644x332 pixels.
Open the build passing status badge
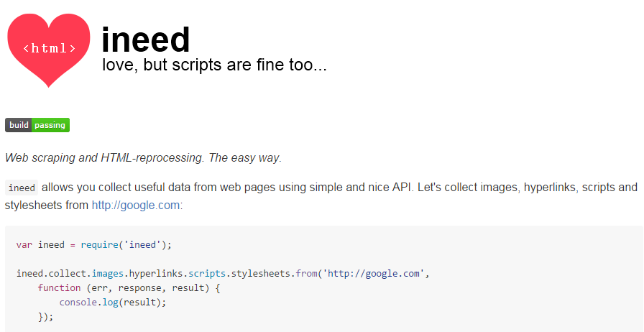tap(37, 125)
